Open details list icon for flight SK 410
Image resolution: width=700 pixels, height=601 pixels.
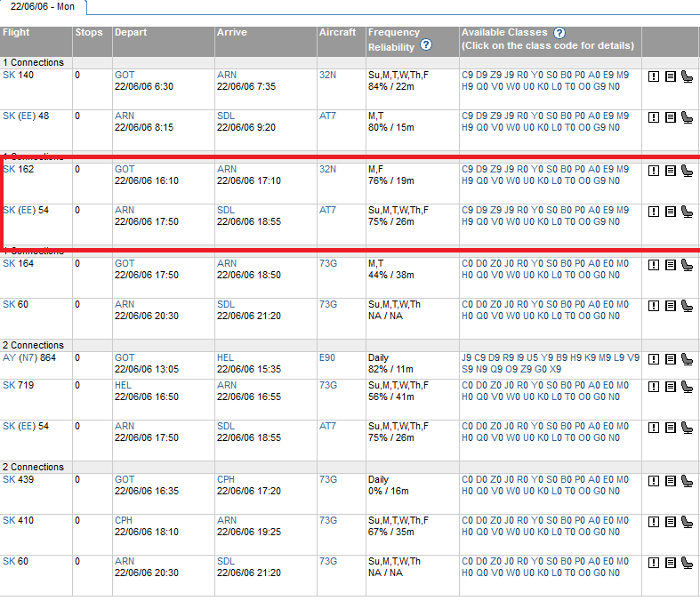tap(671, 522)
